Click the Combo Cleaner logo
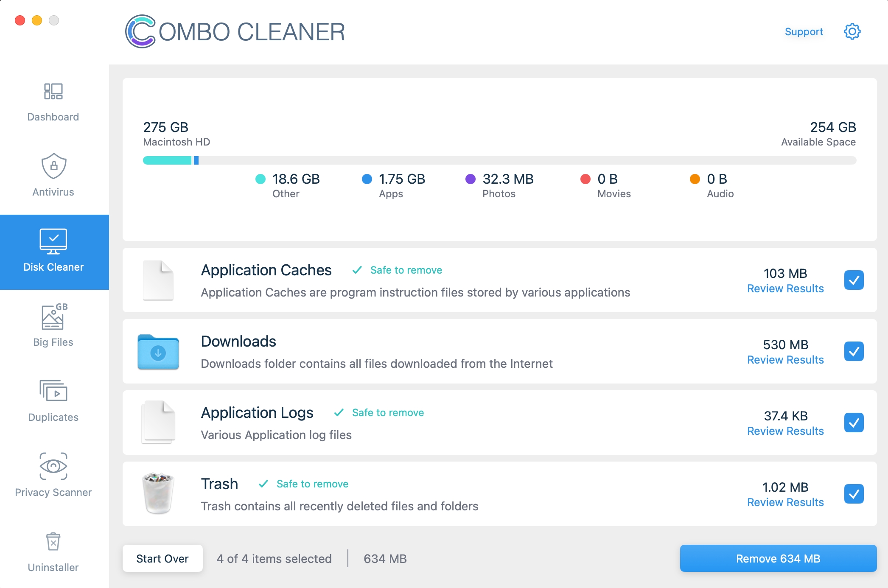888x588 pixels. tap(235, 32)
